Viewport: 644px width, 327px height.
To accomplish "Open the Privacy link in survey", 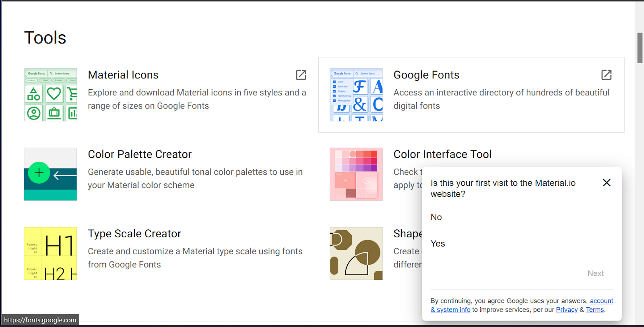I will click(566, 310).
